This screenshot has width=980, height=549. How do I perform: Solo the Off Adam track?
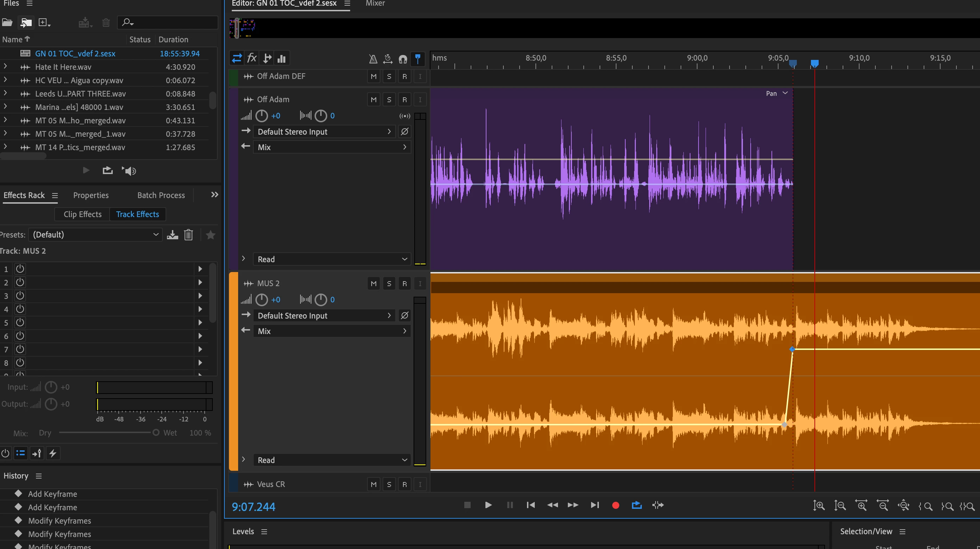[389, 100]
